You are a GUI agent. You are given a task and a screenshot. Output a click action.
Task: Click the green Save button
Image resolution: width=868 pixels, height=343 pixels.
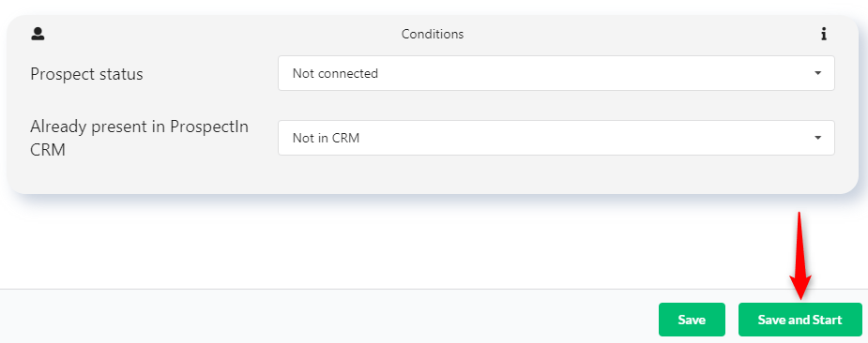pos(692,320)
